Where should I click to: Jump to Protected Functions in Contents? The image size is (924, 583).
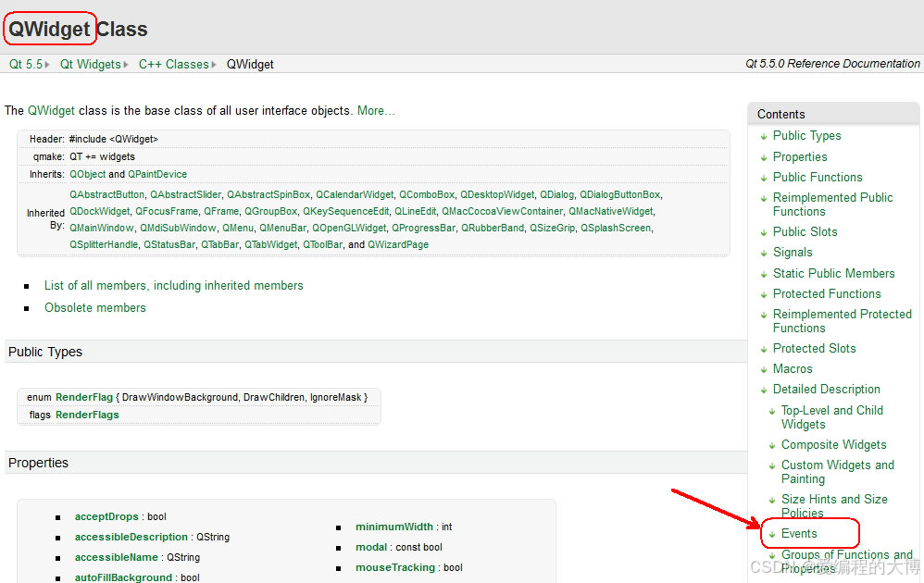pyautogui.click(x=827, y=294)
